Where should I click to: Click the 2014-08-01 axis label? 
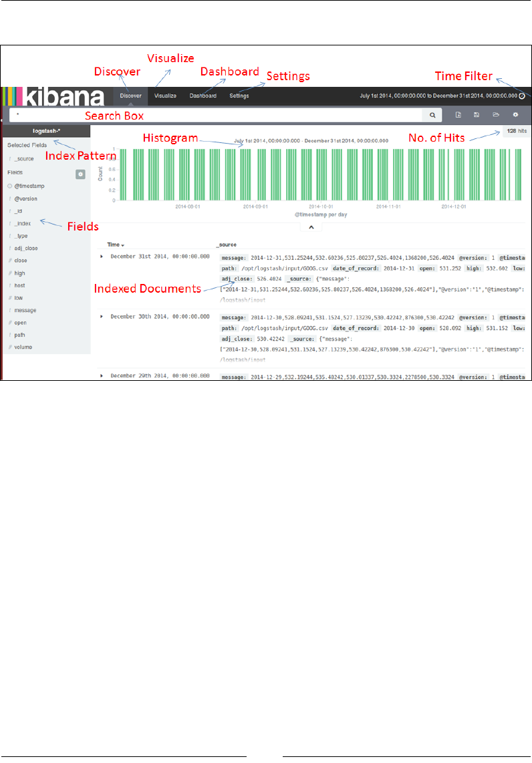pos(188,207)
